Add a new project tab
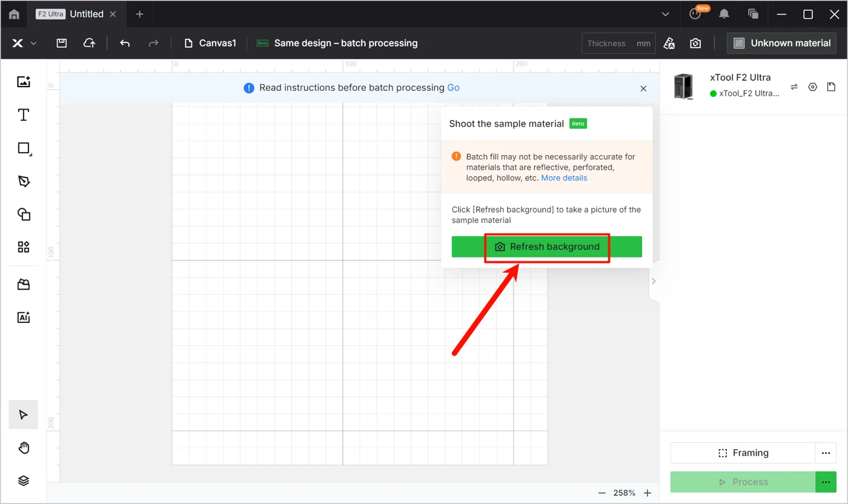The height and width of the screenshot is (504, 848). pyautogui.click(x=139, y=14)
